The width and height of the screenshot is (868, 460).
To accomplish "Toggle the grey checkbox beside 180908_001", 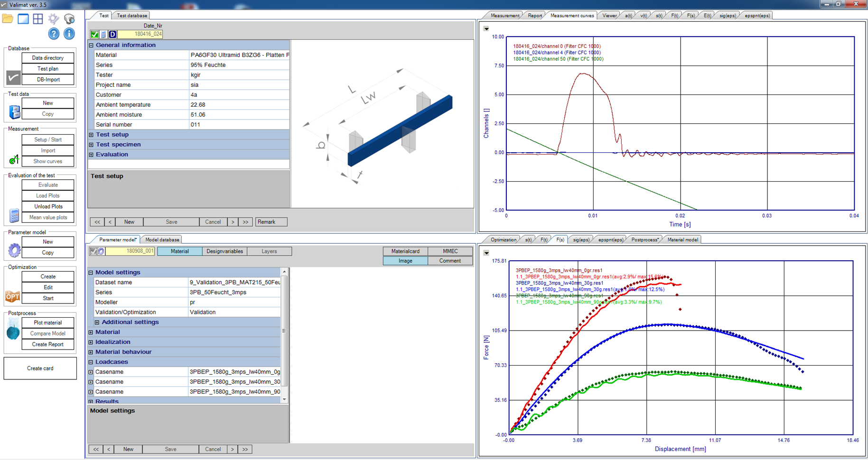I will [x=93, y=251].
